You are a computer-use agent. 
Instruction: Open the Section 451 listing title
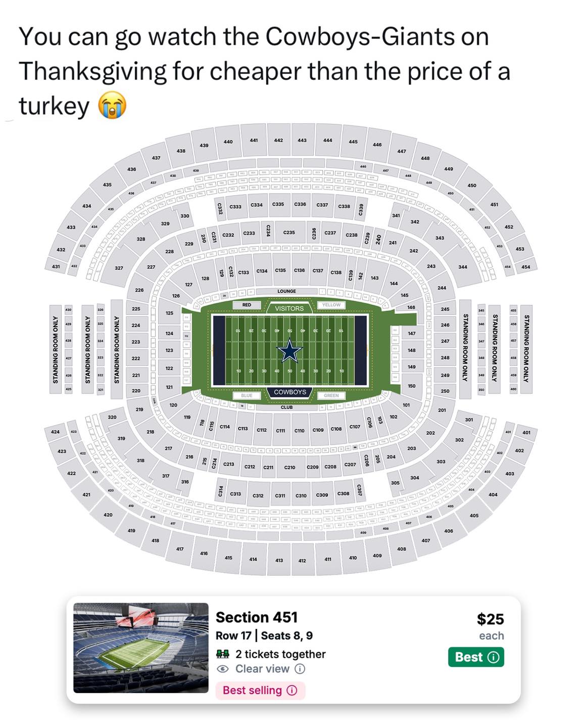point(257,617)
